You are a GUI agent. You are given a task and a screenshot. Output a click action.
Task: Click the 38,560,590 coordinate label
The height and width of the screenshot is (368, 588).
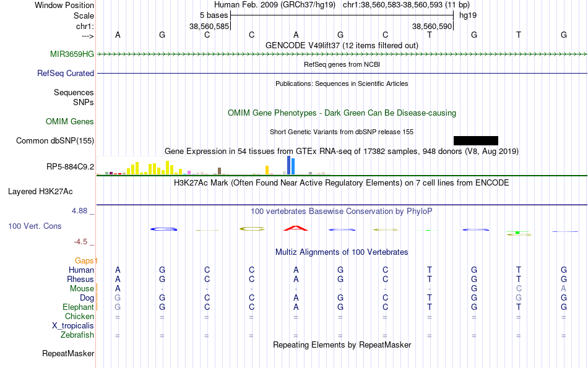pyautogui.click(x=431, y=27)
